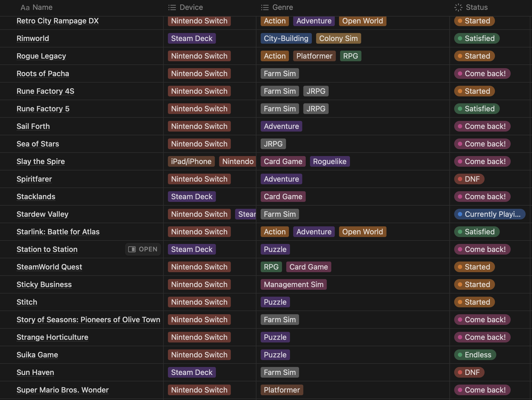Click the SteamWorld Quest title
The height and width of the screenshot is (400, 532).
pyautogui.click(x=49, y=267)
